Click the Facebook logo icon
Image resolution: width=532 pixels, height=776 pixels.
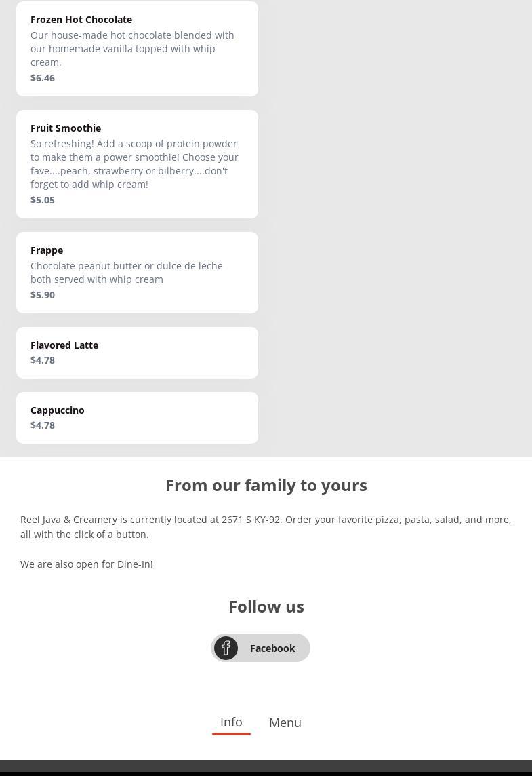(x=226, y=648)
